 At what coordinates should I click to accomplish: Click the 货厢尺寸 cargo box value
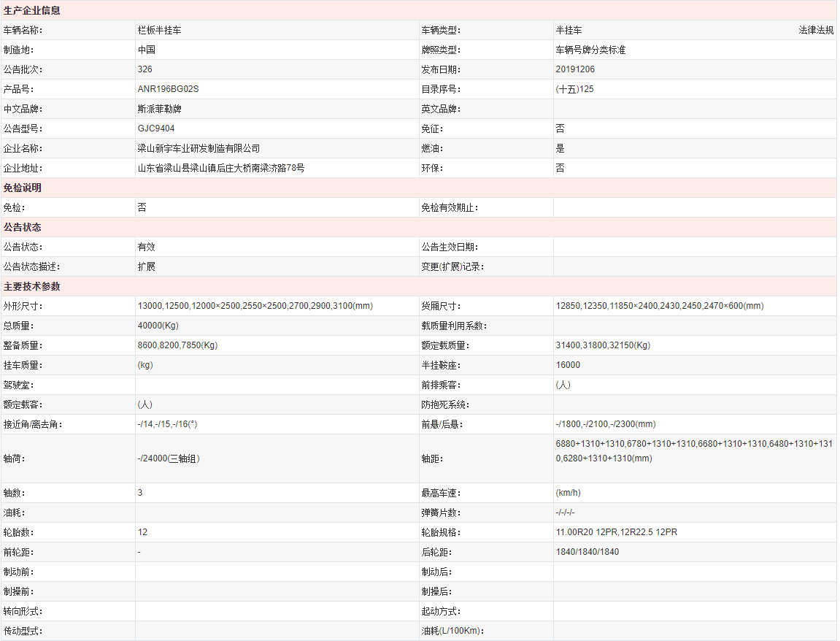(660, 307)
